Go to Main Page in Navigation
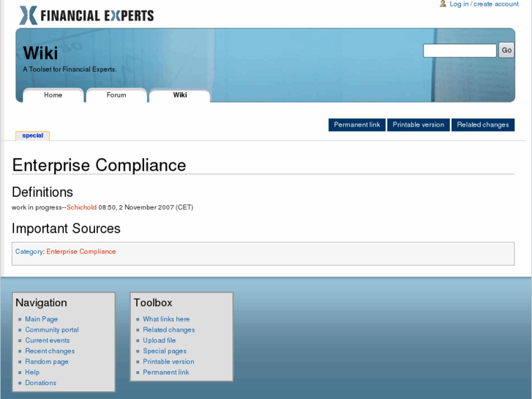This screenshot has width=532, height=399. (42, 319)
